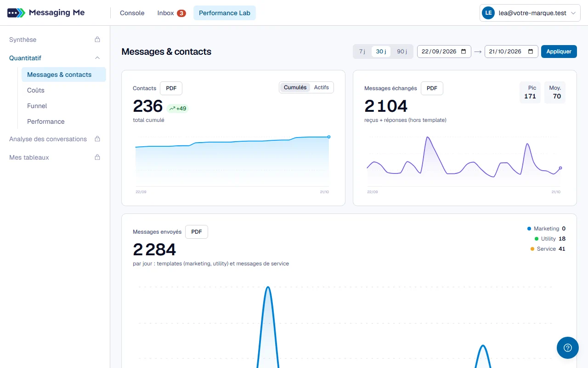The width and height of the screenshot is (588, 368).
Task: Open Synthèse in the sidebar
Action: pyautogui.click(x=55, y=40)
